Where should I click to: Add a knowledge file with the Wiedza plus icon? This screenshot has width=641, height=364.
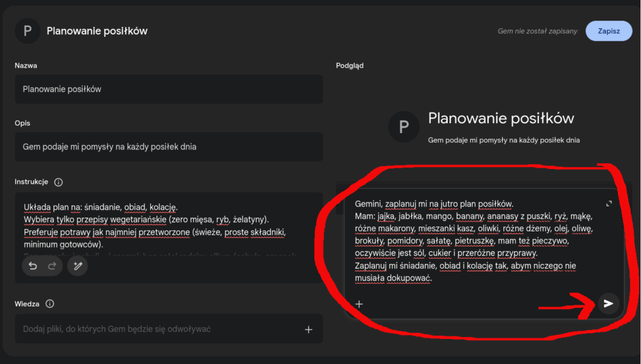click(x=308, y=329)
